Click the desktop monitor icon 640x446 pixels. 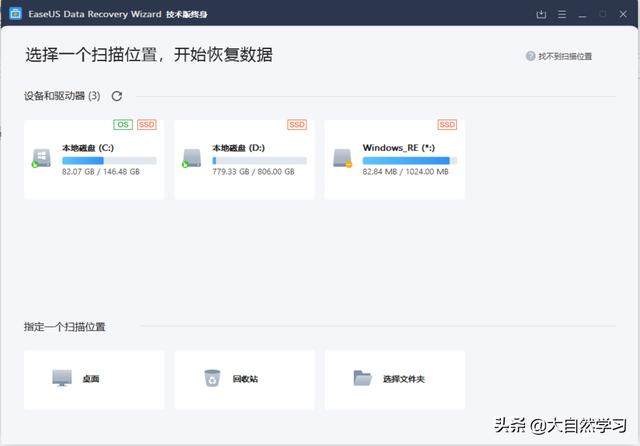(62, 378)
